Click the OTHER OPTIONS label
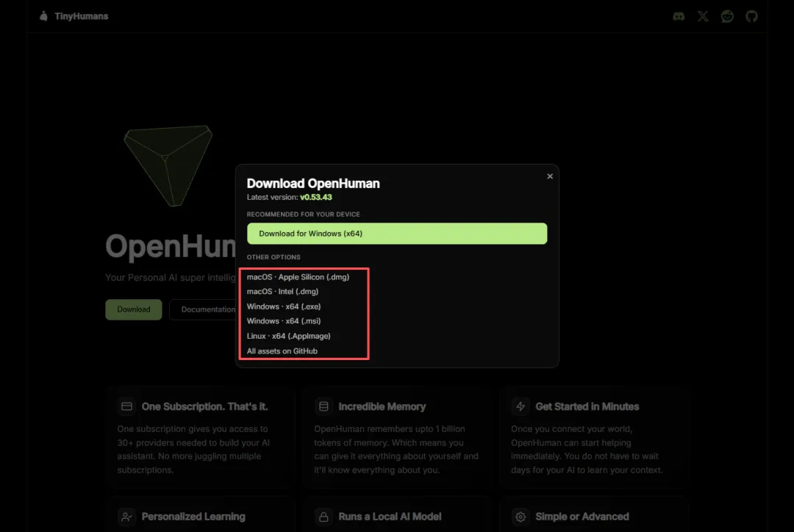The image size is (794, 532). coord(273,257)
